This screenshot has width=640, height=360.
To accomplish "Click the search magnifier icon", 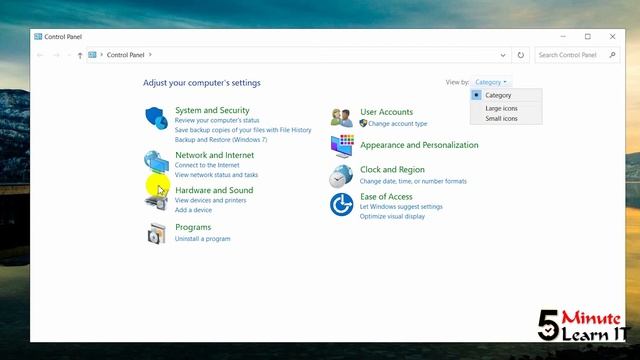I will 612,55.
